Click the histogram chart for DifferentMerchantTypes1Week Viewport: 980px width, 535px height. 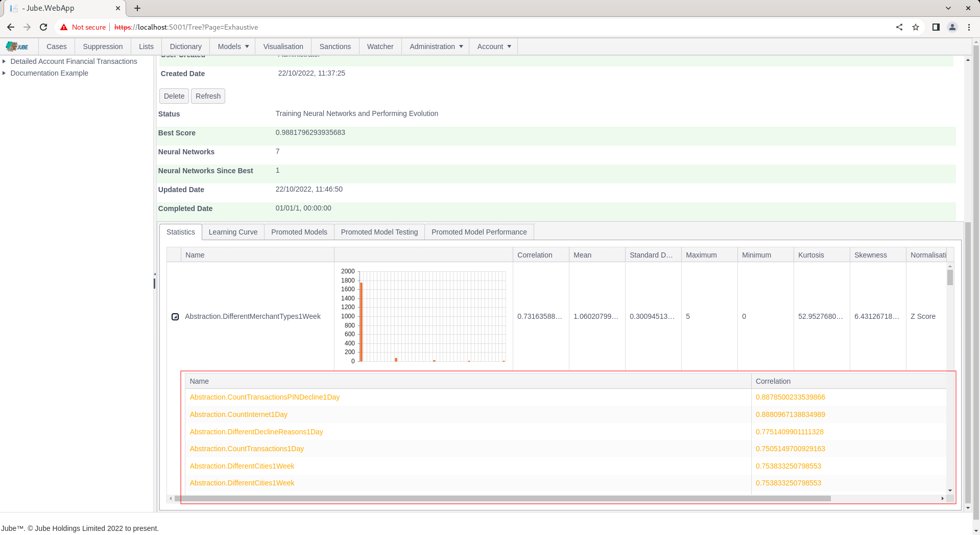click(423, 316)
